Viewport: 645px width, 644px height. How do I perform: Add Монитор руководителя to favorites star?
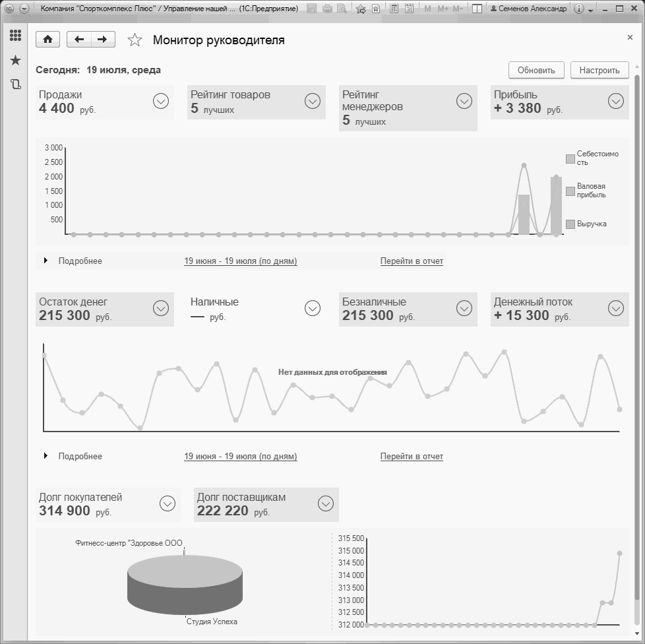(135, 40)
